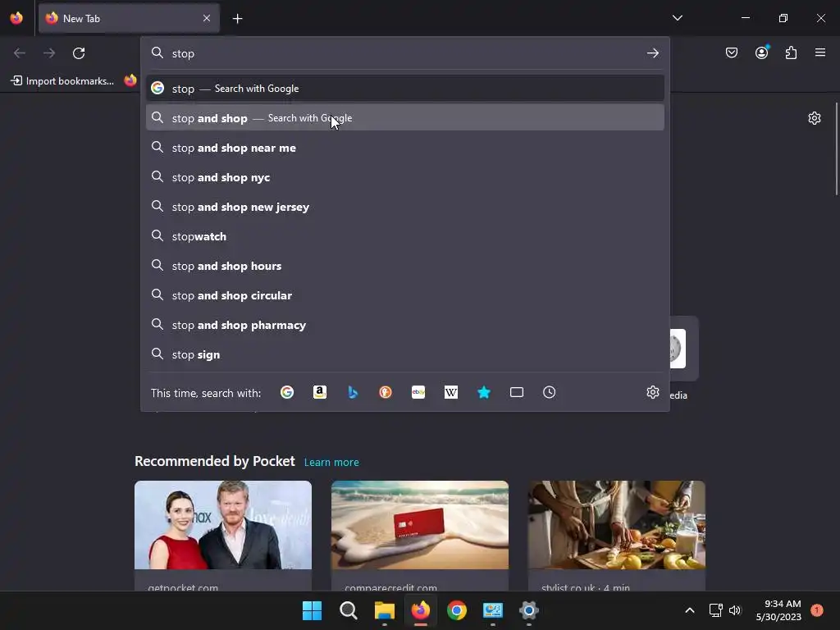The height and width of the screenshot is (630, 840).
Task: Open the Firefox application menu
Action: (x=820, y=52)
